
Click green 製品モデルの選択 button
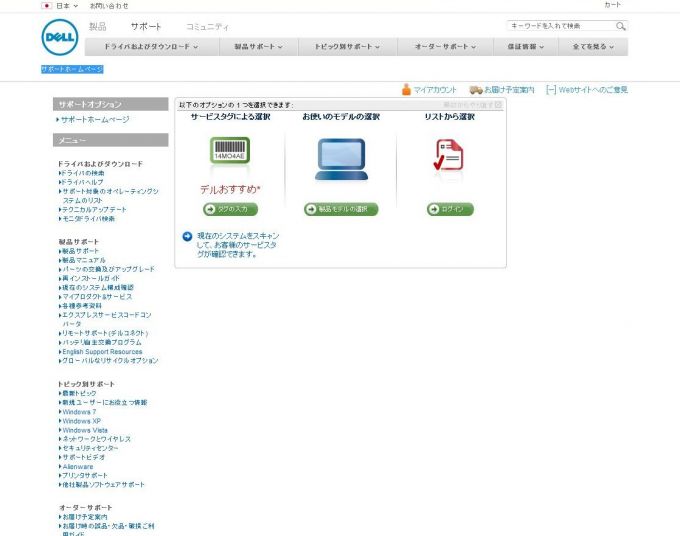coord(341,209)
